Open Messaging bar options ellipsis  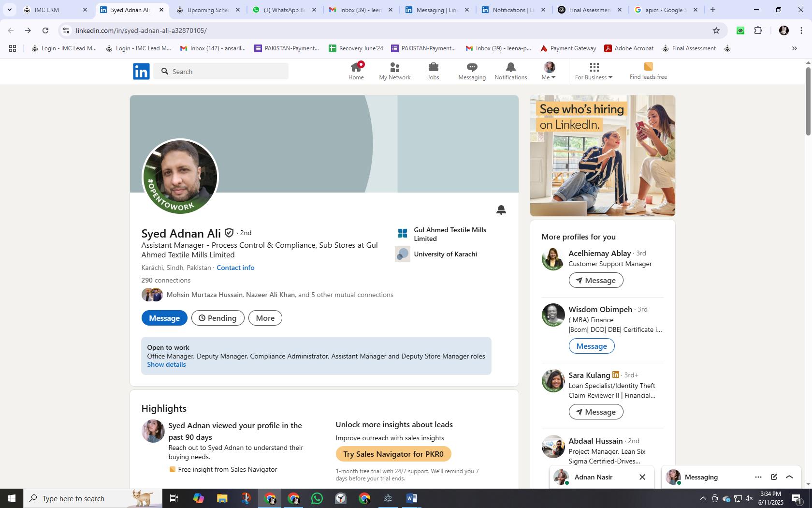tap(758, 477)
